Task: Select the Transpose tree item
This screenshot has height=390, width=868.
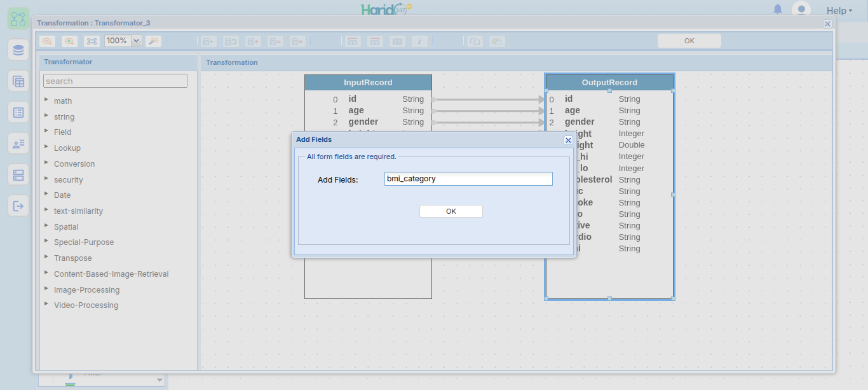Action: click(x=72, y=258)
